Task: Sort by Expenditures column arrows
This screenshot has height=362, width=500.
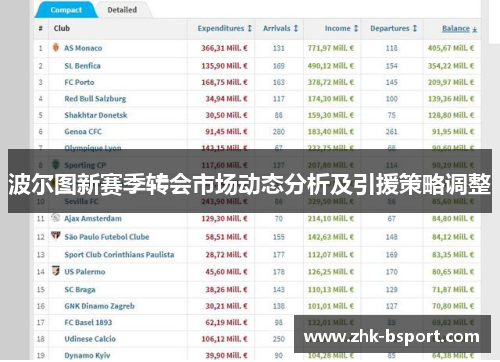Action: [x=249, y=28]
